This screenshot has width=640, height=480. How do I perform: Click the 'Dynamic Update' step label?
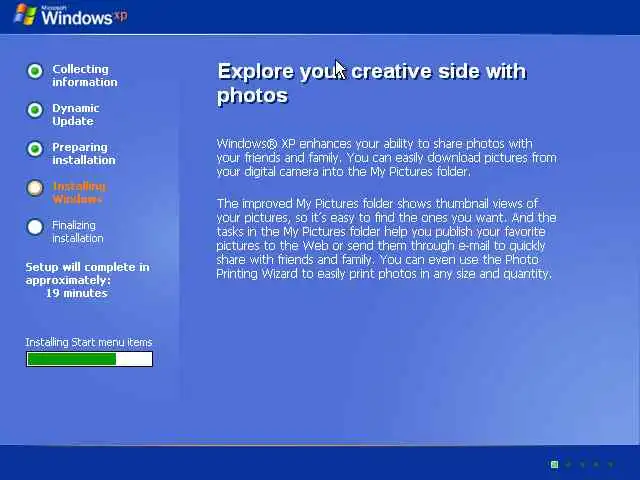[76, 115]
